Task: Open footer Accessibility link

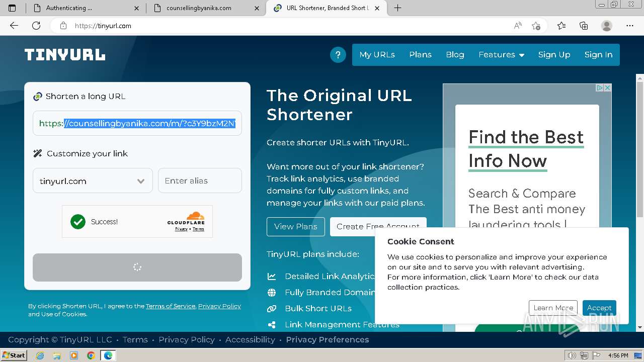Action: pyautogui.click(x=250, y=340)
